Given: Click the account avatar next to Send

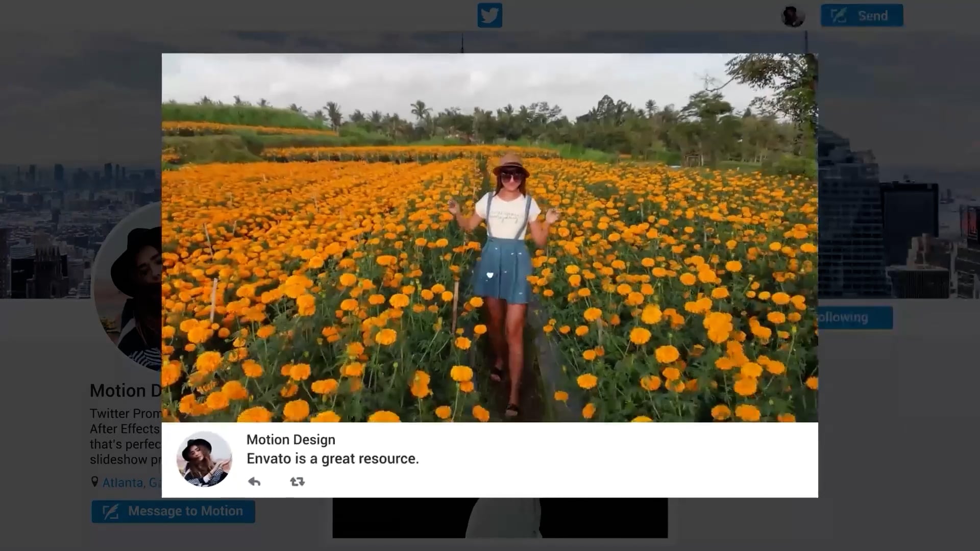Looking at the screenshot, I should pyautogui.click(x=793, y=15).
